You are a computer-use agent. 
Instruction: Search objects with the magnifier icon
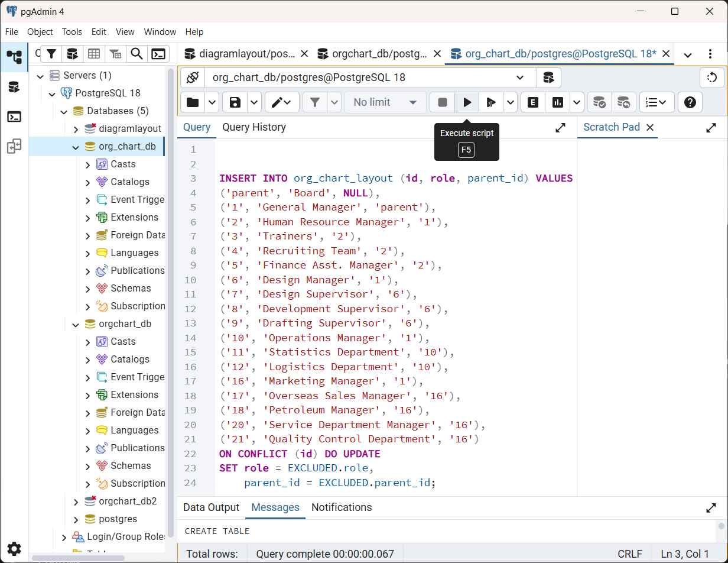pos(136,54)
